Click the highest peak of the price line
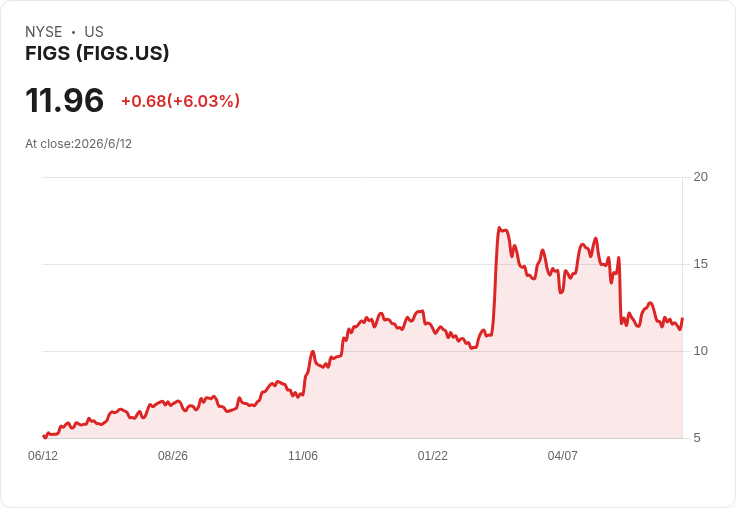The height and width of the screenshot is (508, 736). (499, 228)
